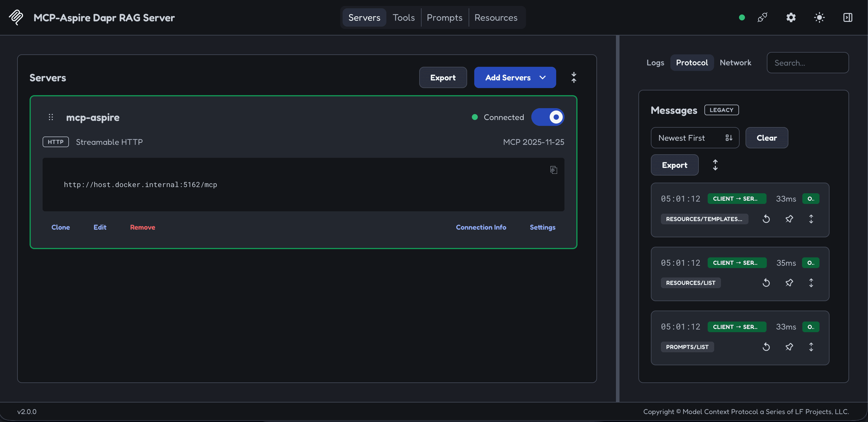This screenshot has height=422, width=868.
Task: Grab the drag handle beside mcp-aspire
Action: tap(51, 117)
